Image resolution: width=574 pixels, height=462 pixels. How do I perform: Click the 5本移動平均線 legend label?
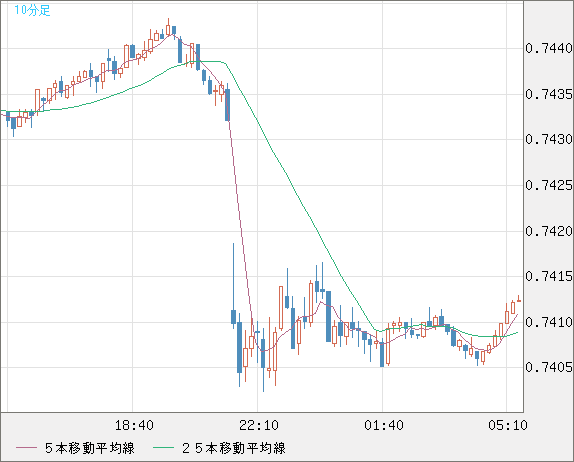click(x=90, y=448)
